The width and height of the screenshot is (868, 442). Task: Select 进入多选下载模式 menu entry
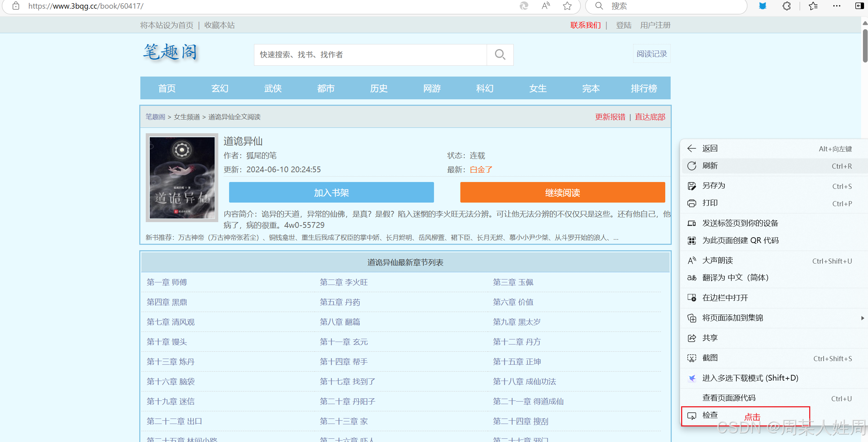pos(774,378)
